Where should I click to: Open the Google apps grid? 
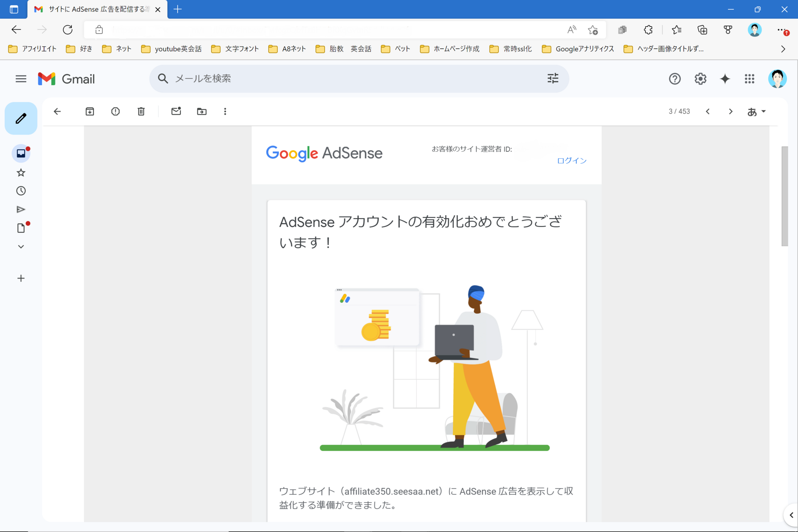pos(749,79)
